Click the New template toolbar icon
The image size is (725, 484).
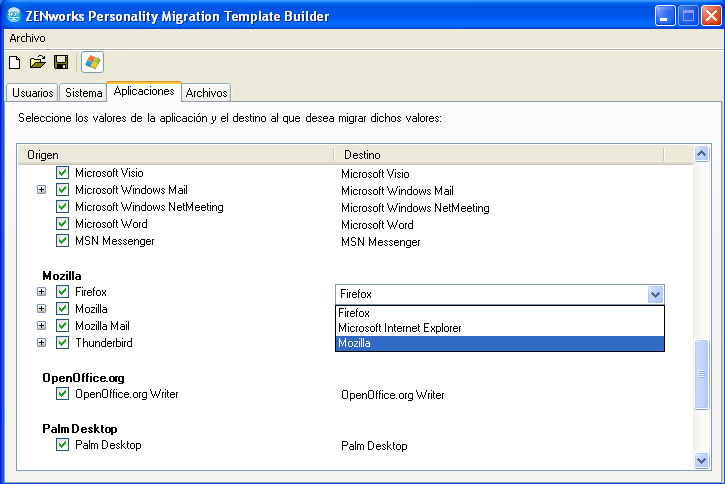15,63
